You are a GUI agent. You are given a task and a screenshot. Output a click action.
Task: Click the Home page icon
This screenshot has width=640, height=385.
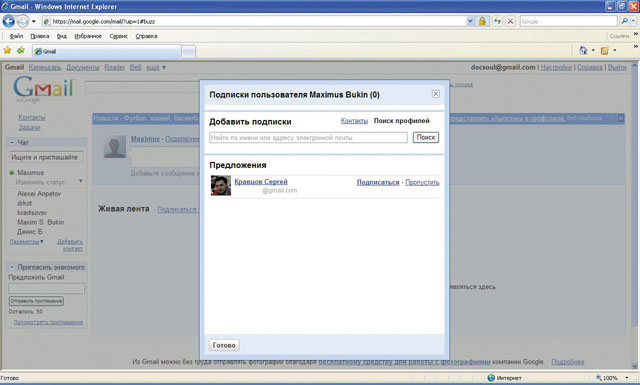[583, 51]
